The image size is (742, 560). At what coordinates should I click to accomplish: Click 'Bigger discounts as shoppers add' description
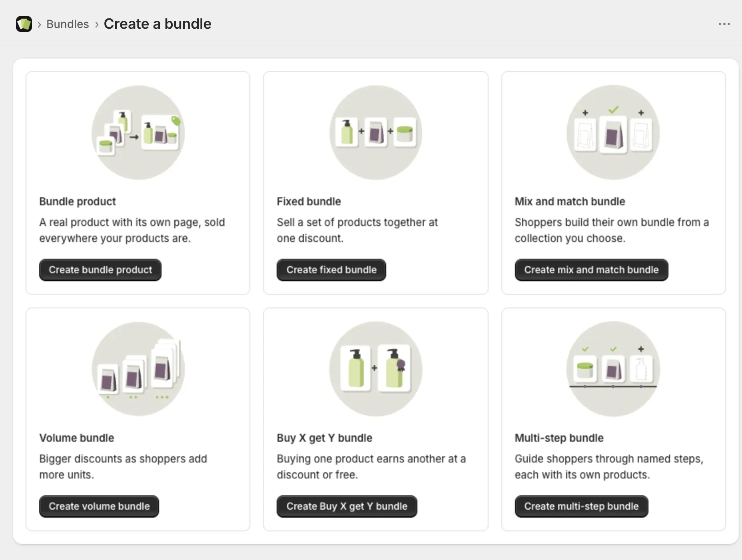tap(123, 467)
